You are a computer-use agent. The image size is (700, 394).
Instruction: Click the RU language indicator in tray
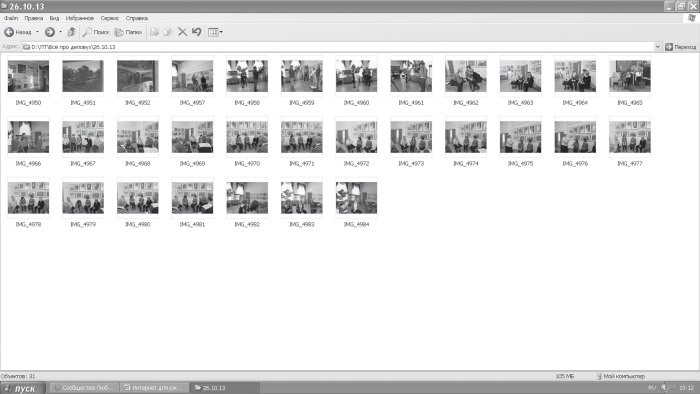[651, 388]
